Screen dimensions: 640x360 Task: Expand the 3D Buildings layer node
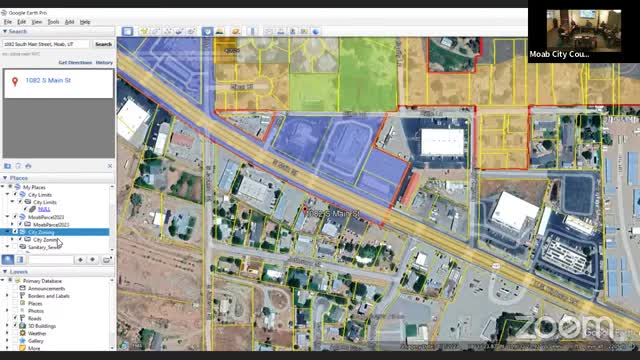click(7, 326)
